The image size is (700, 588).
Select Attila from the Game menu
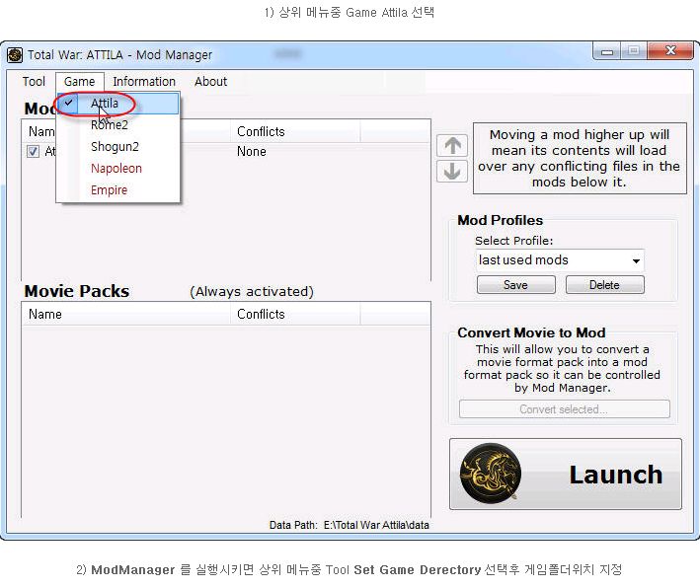click(117, 103)
